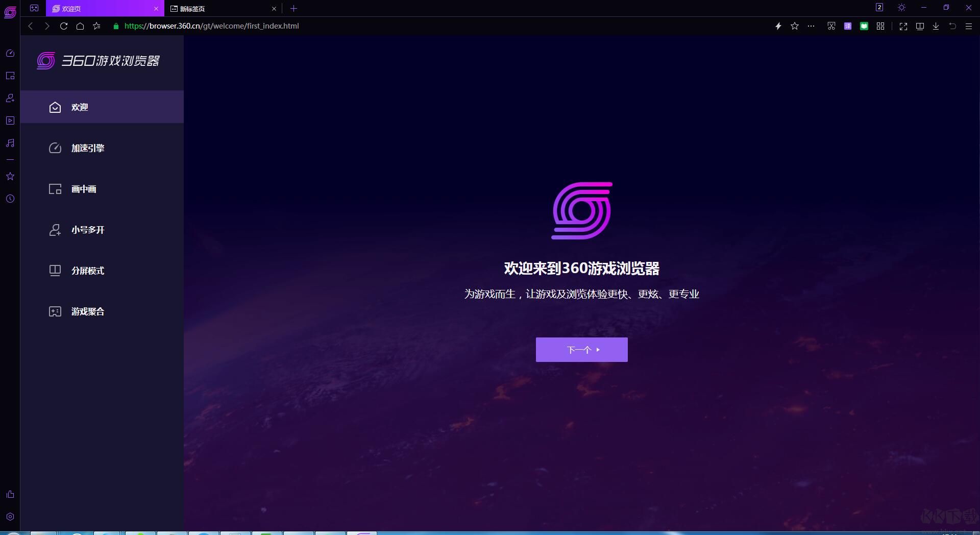980x535 pixels.
Task: Open the video pop-up icon in the sidebar
Action: tap(10, 120)
